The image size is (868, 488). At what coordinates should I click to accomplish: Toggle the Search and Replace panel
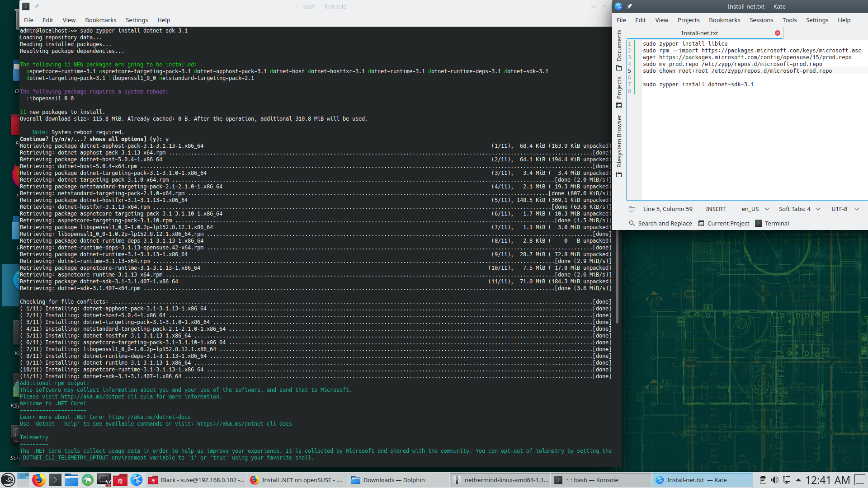660,223
